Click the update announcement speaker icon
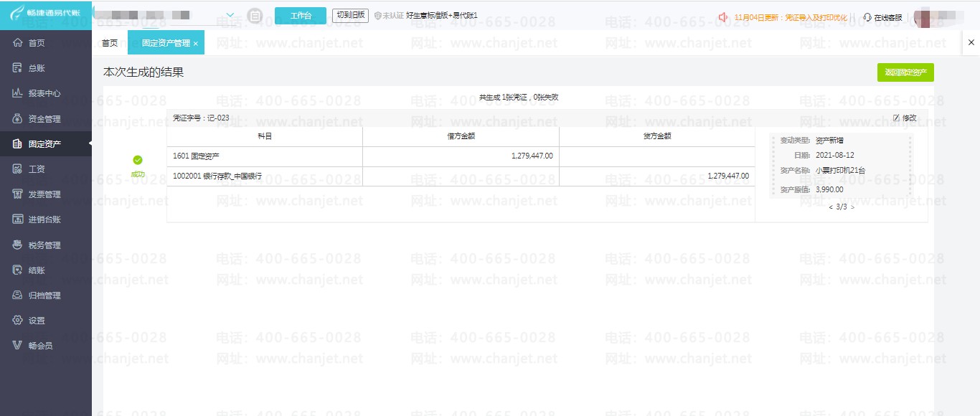The height and width of the screenshot is (416, 980). tap(723, 17)
